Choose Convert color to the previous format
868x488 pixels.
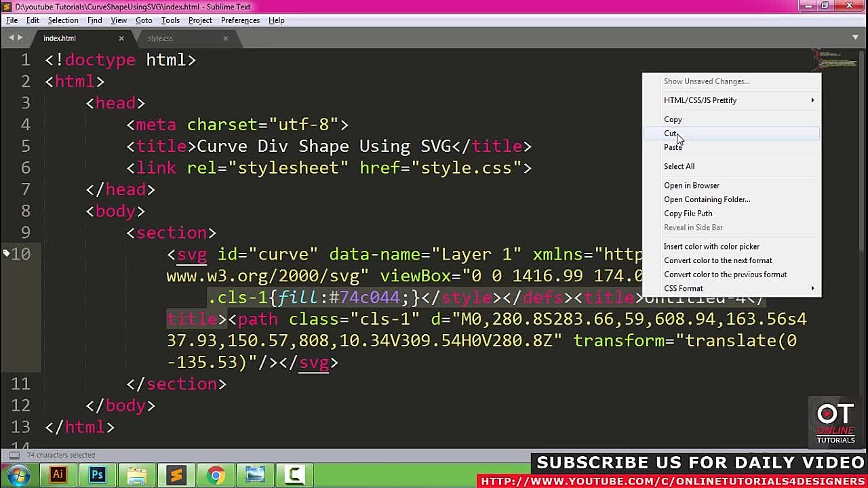coord(732,274)
